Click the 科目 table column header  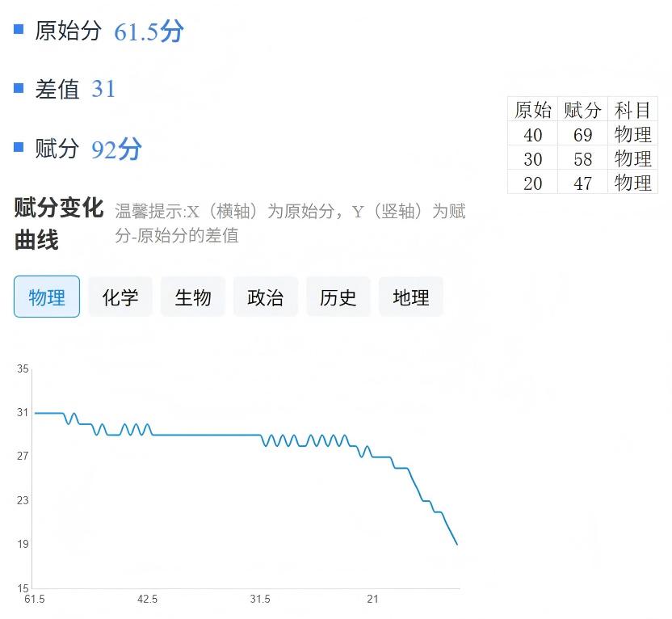pos(632,110)
